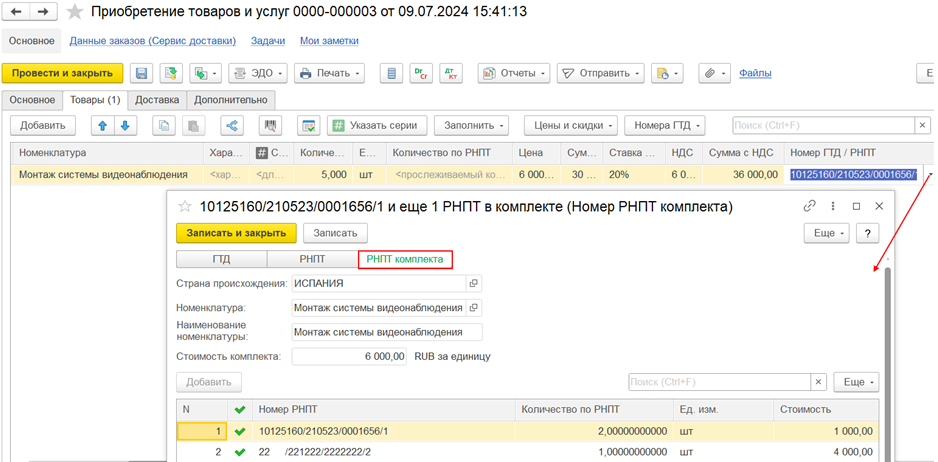Click the Номер ГТД / РНПТ cell value
Image resolution: width=938 pixels, height=462 pixels.
click(x=854, y=175)
